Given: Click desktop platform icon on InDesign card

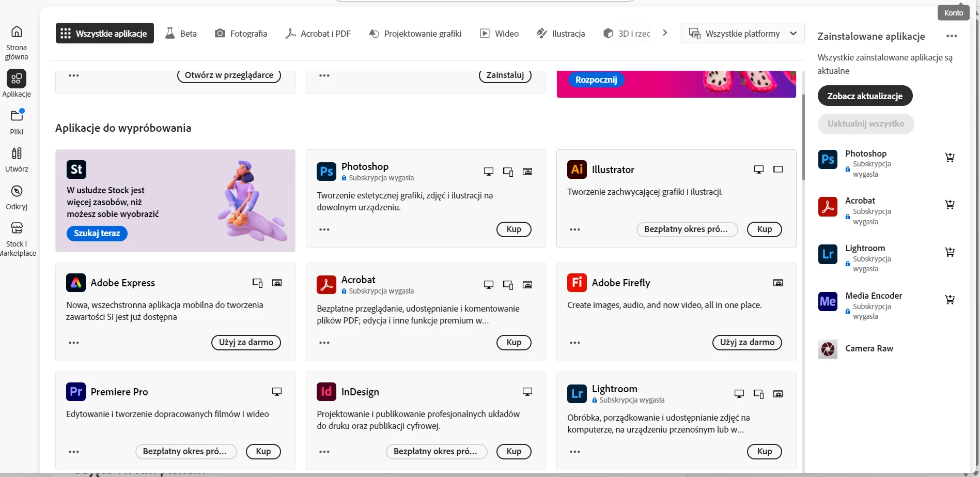Looking at the screenshot, I should pyautogui.click(x=527, y=392).
